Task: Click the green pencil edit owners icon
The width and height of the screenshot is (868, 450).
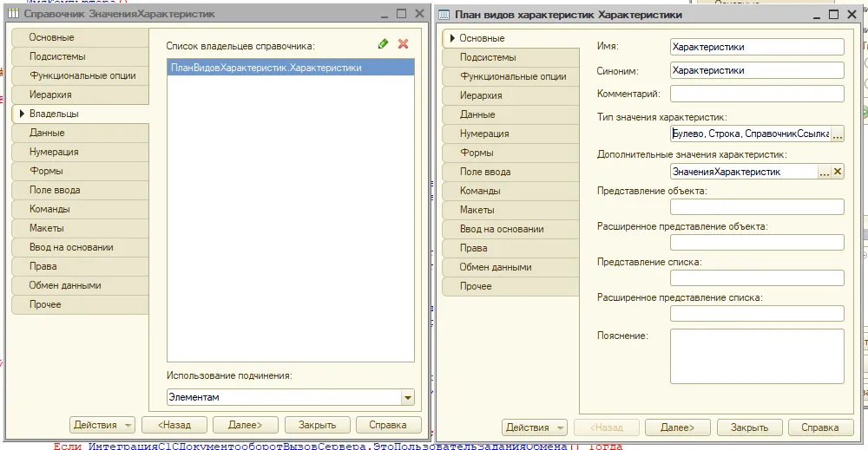Action: [384, 44]
